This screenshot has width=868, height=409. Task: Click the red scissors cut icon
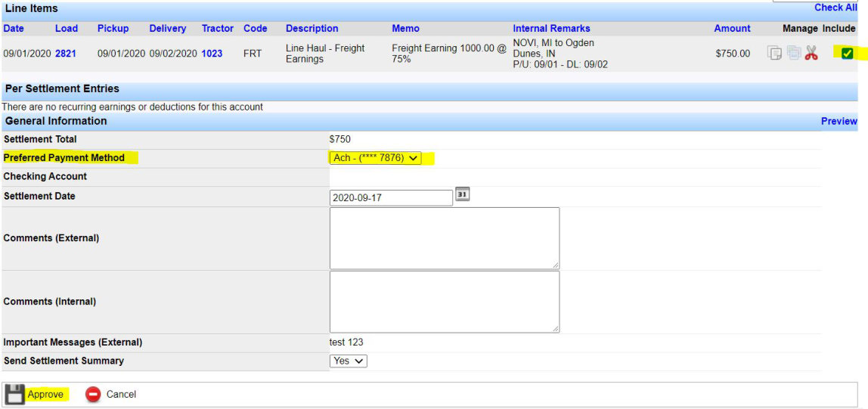pos(811,54)
